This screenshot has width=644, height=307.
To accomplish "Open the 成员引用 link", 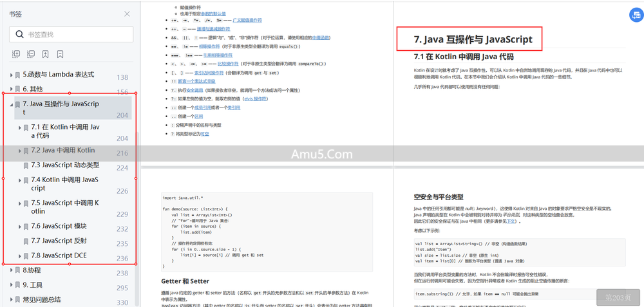I will (202, 107).
